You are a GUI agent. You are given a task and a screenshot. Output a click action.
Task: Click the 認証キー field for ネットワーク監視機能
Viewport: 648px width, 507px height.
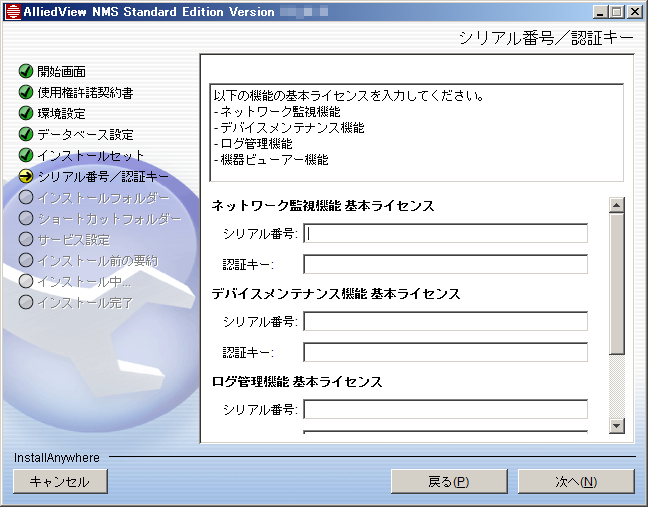coord(446,264)
